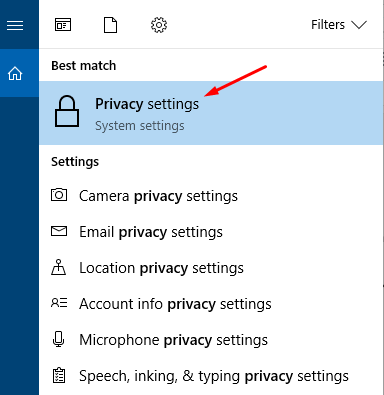
Task: Click the camera icon in results
Action: [59, 195]
